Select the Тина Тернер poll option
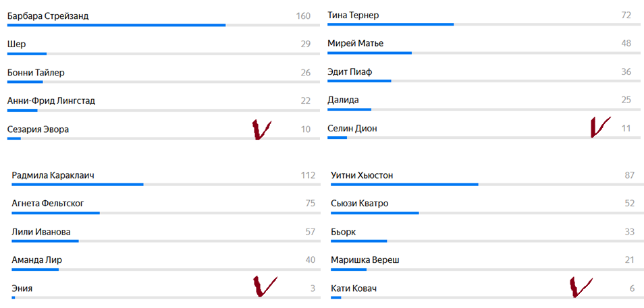644x308 pixels. tap(484, 18)
